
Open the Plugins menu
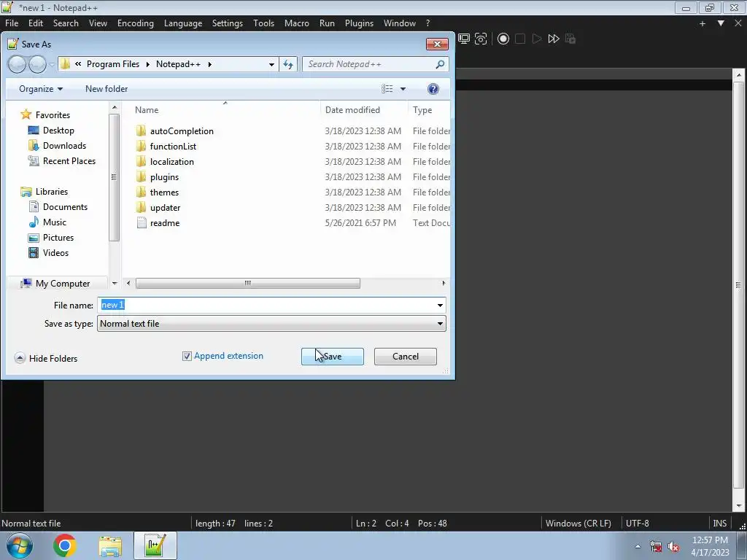pyautogui.click(x=359, y=23)
